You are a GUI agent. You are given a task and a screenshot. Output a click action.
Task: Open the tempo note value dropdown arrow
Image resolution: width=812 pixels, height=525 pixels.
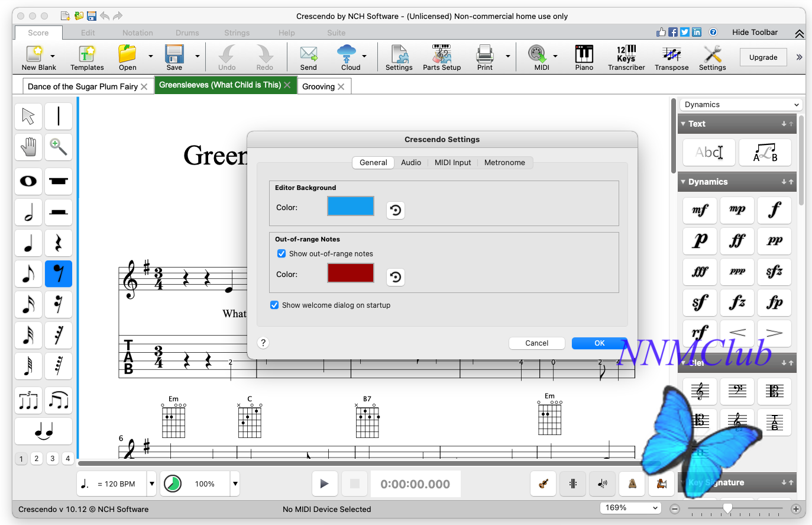coord(151,484)
